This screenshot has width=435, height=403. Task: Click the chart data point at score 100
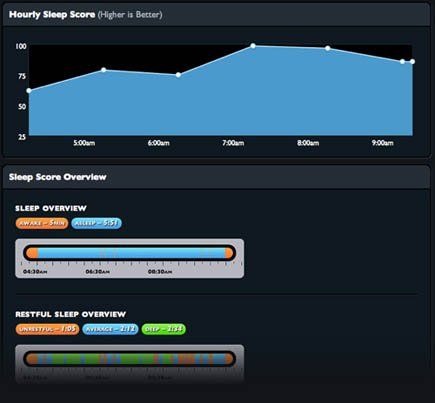pos(253,46)
